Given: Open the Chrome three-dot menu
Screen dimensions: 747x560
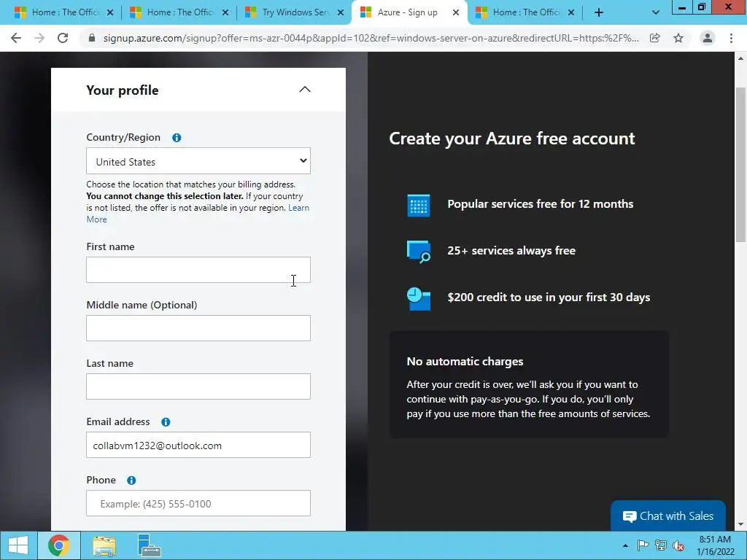Looking at the screenshot, I should (731, 38).
